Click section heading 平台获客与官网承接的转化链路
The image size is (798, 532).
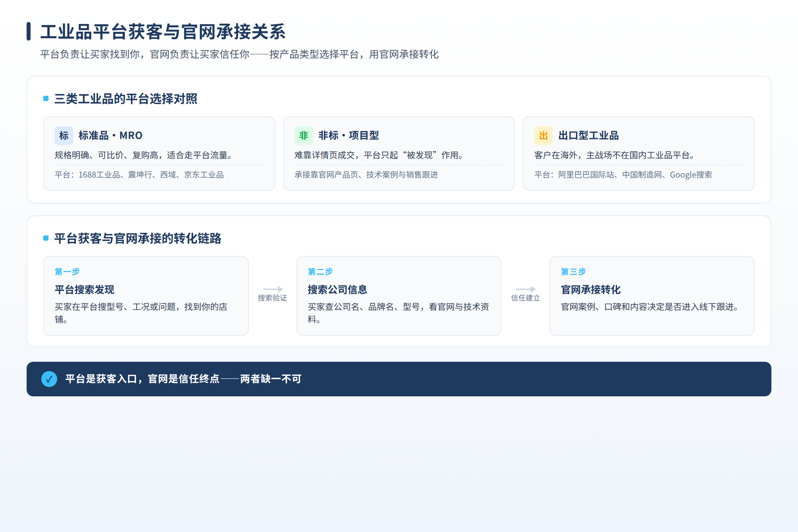pos(137,238)
